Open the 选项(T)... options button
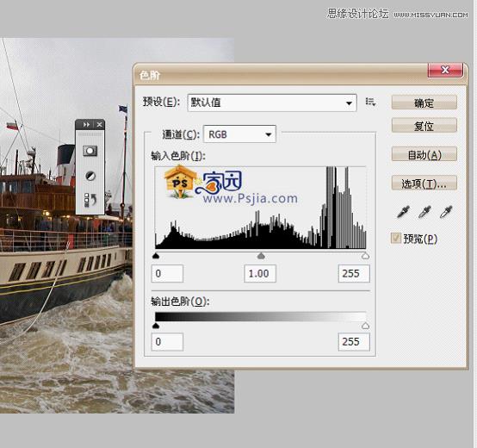 coord(424,184)
